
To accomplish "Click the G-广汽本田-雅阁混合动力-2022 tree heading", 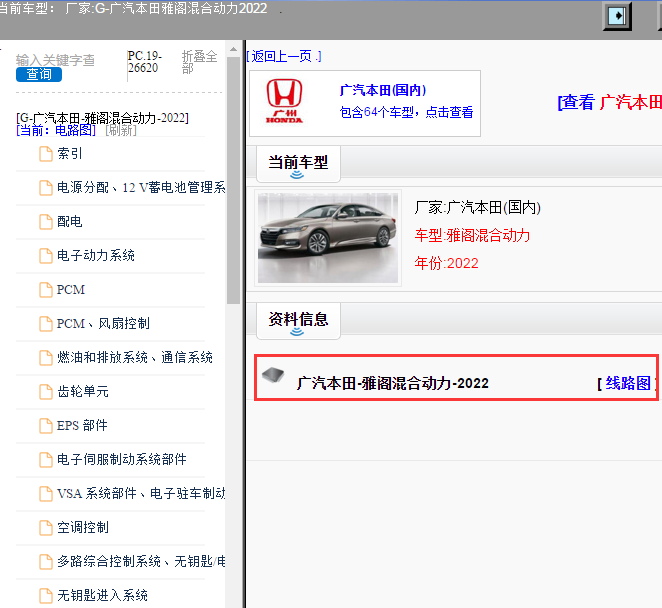I will tap(102, 118).
